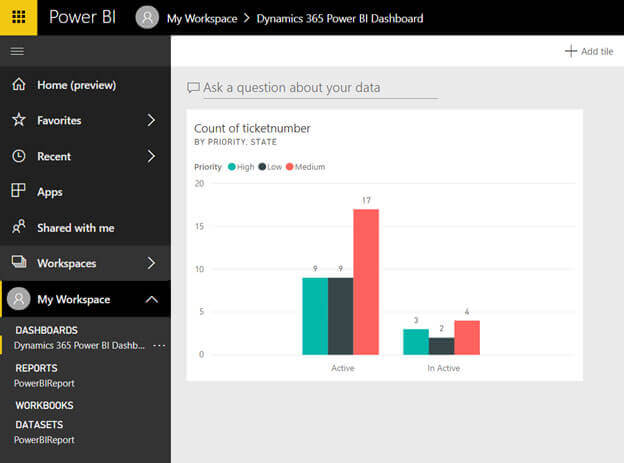Click the WORKBOOKS section heading
624x463 pixels.
[44, 405]
